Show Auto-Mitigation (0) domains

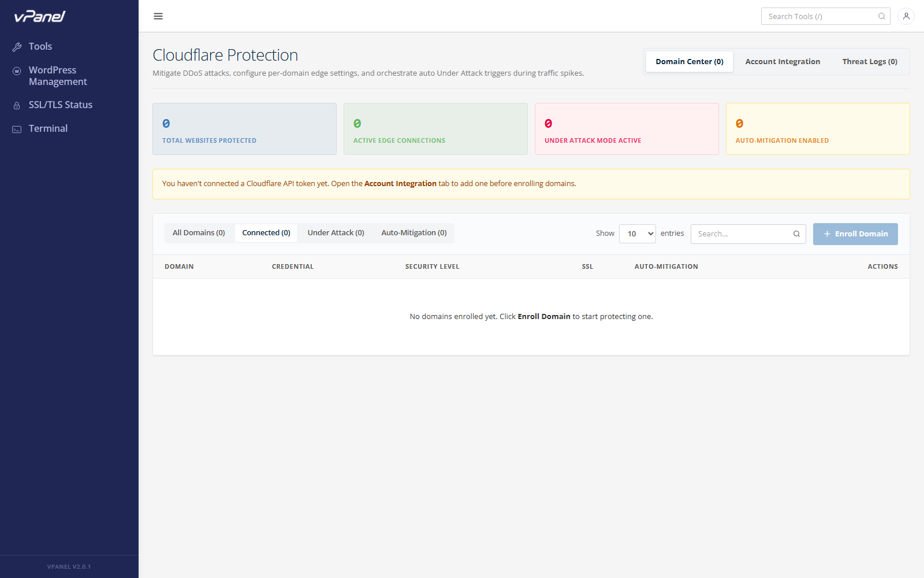click(x=414, y=233)
